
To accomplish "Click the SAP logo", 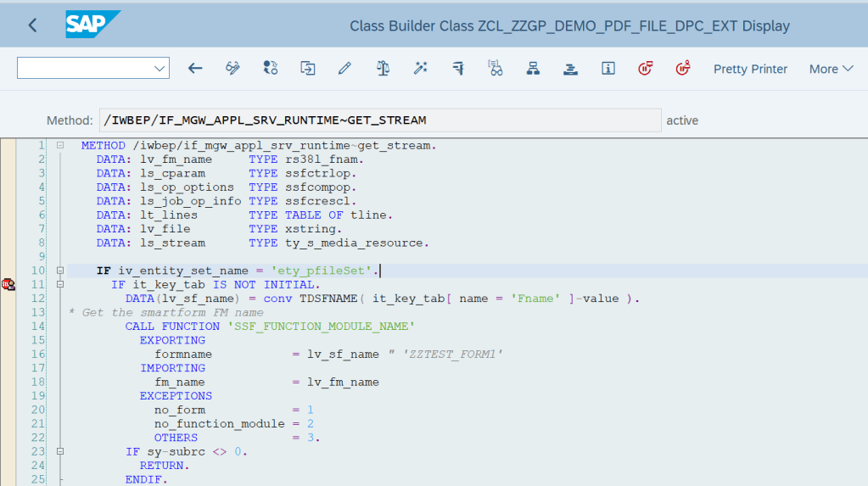I will [92, 25].
